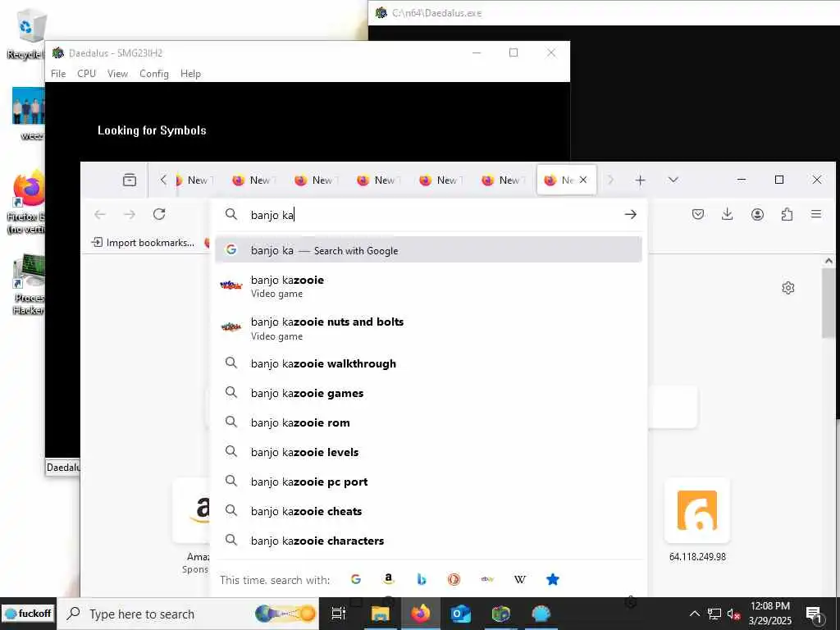The image size is (840, 630).
Task: Open File Explorer from the taskbar
Action: coord(380,614)
